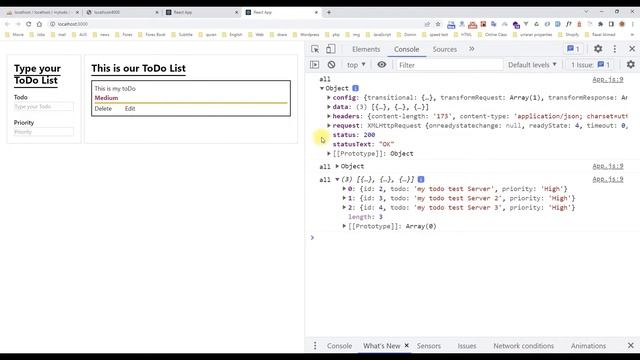Image resolution: width=640 pixels, height=360 pixels.
Task: Click the browser reload button
Action: [29, 24]
